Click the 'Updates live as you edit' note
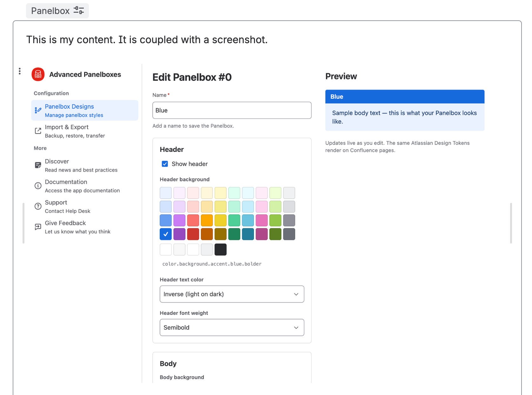 click(x=397, y=147)
